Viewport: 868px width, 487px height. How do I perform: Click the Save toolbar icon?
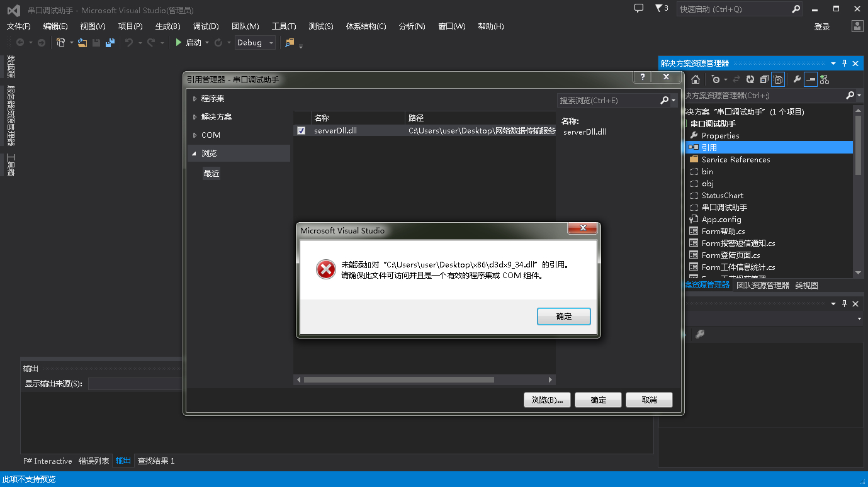[96, 43]
